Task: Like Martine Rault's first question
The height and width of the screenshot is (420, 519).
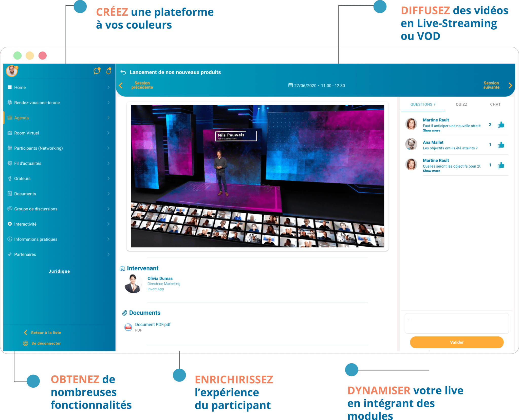Action: [501, 125]
